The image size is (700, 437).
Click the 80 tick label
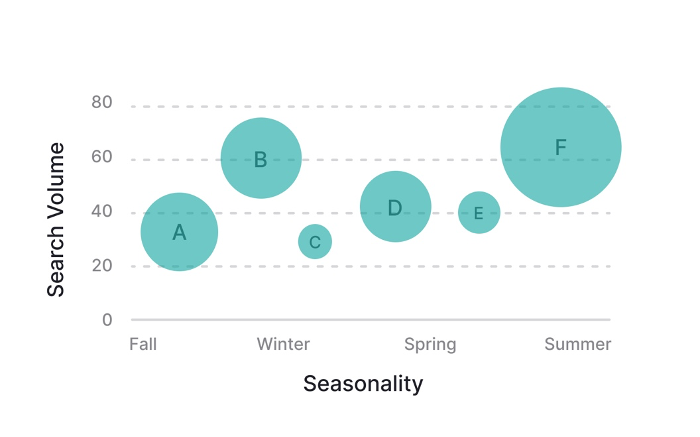[102, 102]
